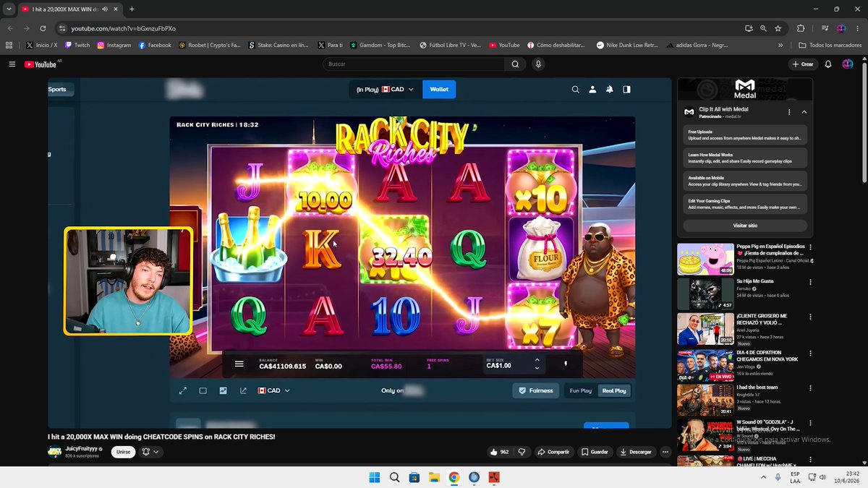Open Windows taskbar search
This screenshot has width=868, height=488.
pyautogui.click(x=394, y=477)
